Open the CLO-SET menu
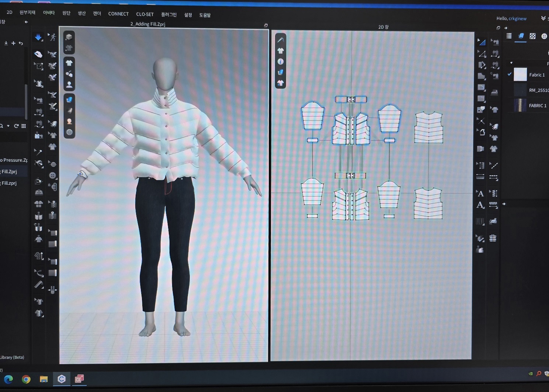Viewport: 549px width, 392px height. click(145, 14)
